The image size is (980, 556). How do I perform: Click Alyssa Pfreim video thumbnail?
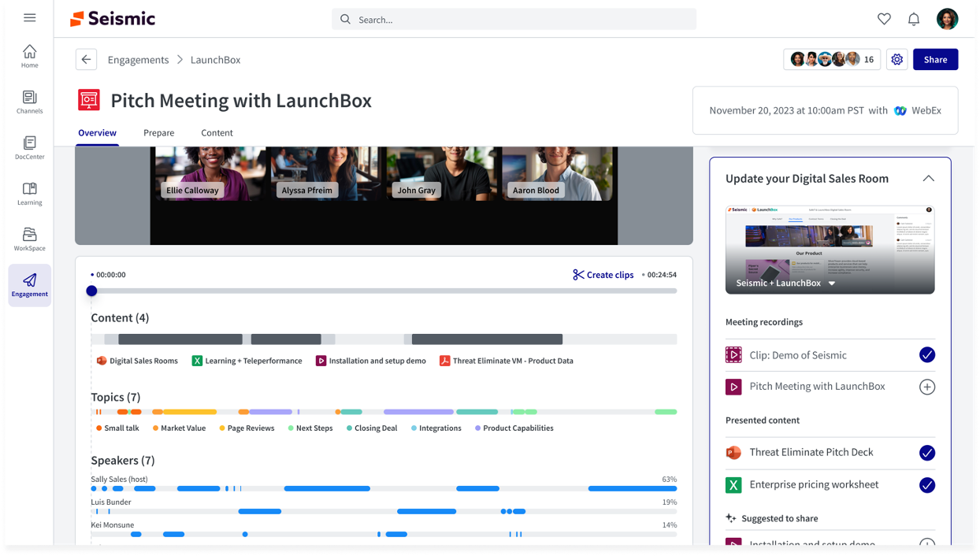pyautogui.click(x=325, y=174)
